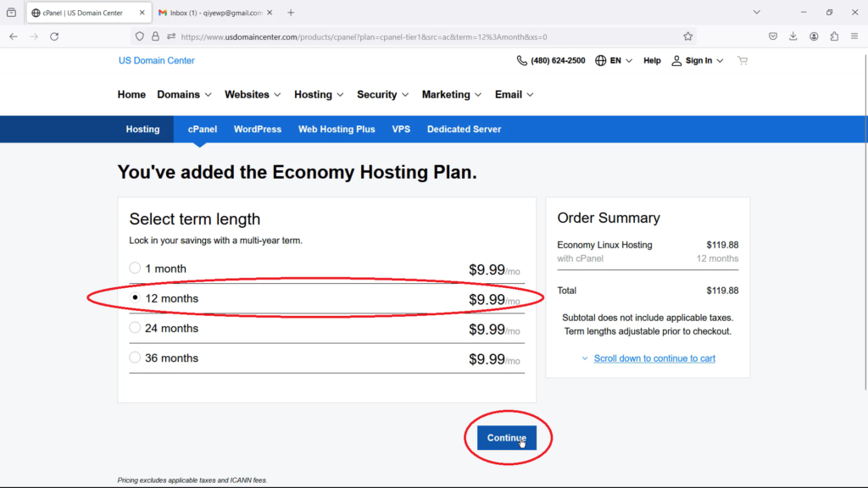868x488 pixels.
Task: Select the 12 months term radio button
Action: tap(135, 297)
